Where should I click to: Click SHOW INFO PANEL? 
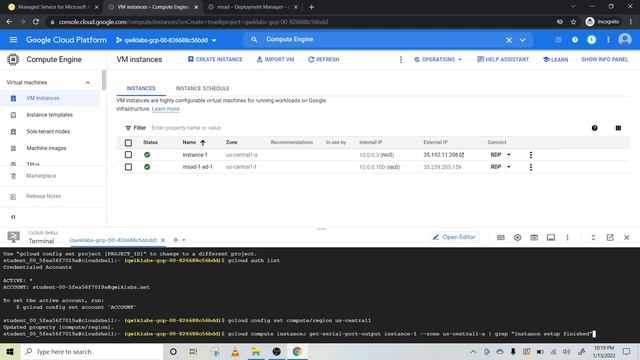click(x=604, y=60)
